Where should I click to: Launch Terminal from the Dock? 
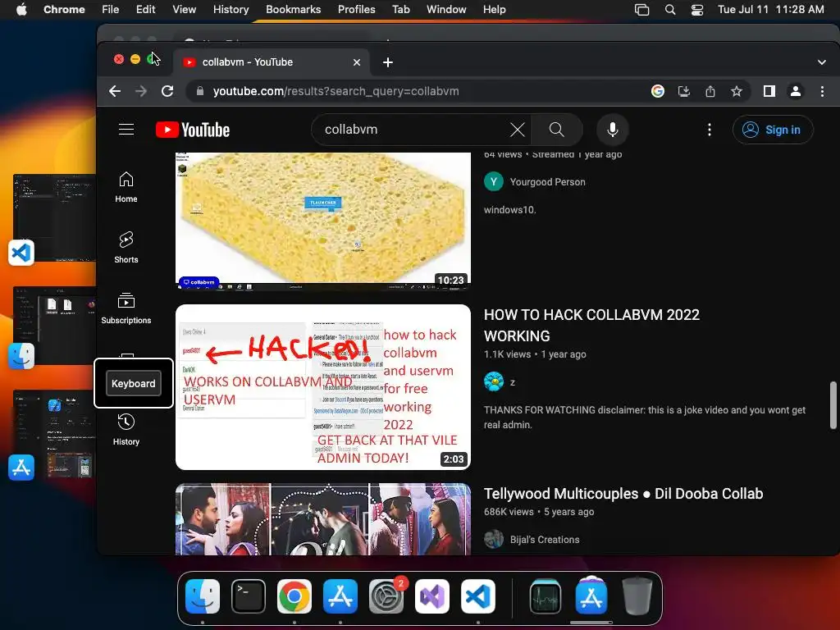coord(249,596)
